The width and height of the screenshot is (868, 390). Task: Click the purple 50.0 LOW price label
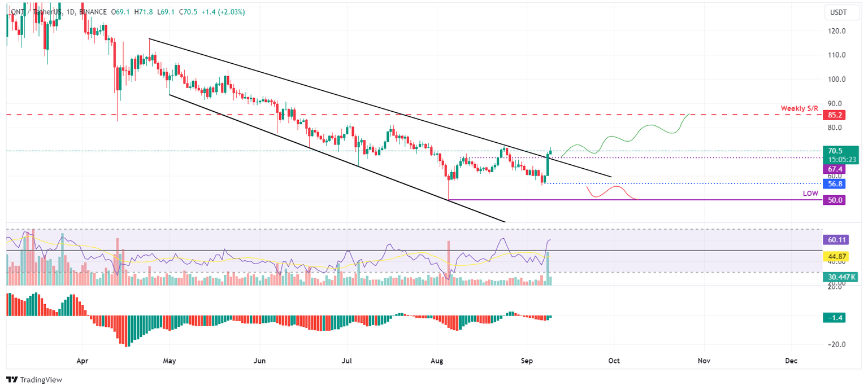[835, 200]
